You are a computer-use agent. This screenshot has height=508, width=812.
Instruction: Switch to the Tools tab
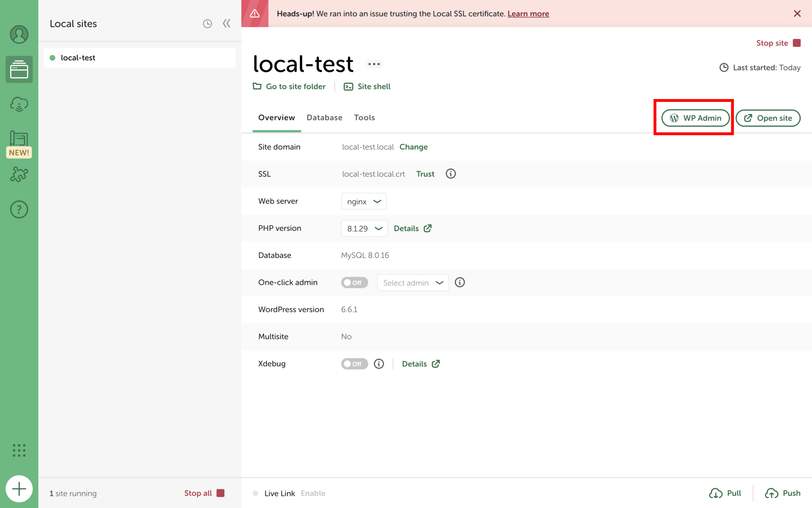pyautogui.click(x=364, y=117)
